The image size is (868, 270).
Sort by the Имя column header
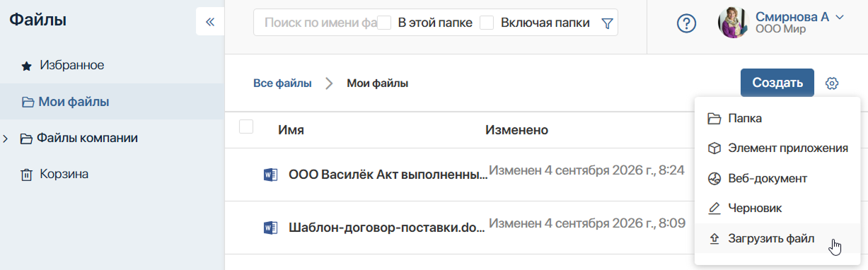click(x=291, y=130)
